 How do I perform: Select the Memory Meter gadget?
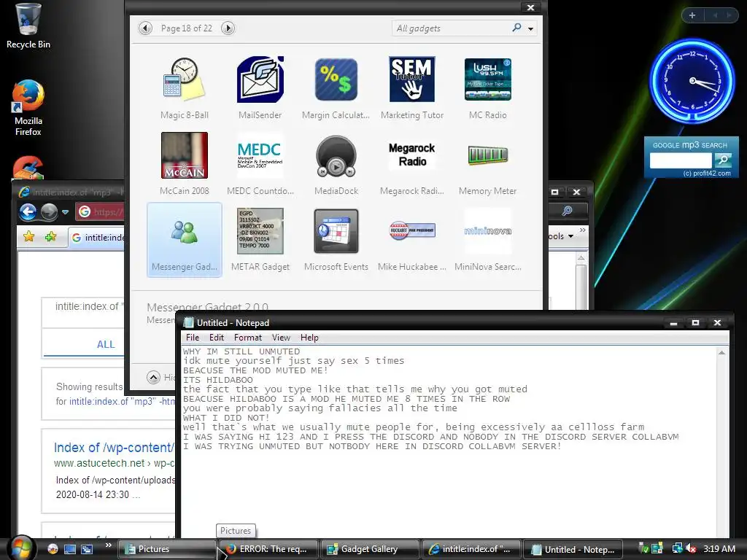pos(488,155)
